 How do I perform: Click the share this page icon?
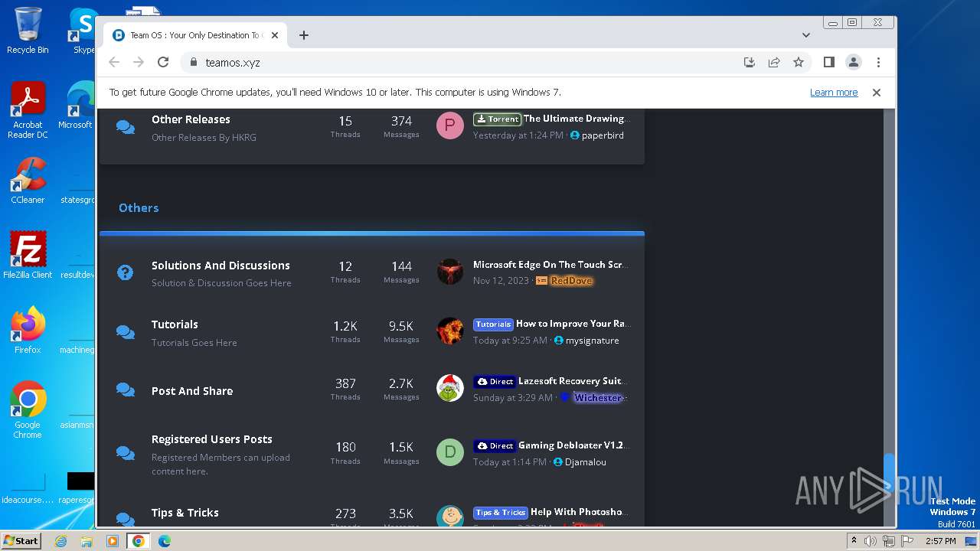pos(774,62)
